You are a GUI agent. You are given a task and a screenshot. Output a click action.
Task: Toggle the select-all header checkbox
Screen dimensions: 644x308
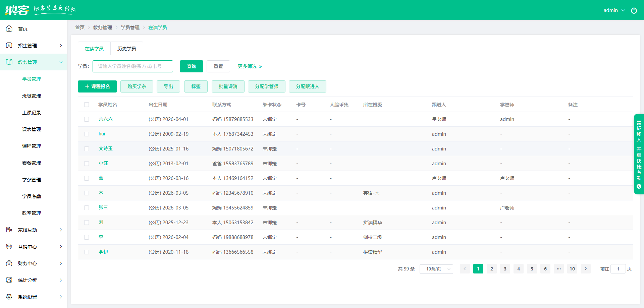pyautogui.click(x=87, y=105)
